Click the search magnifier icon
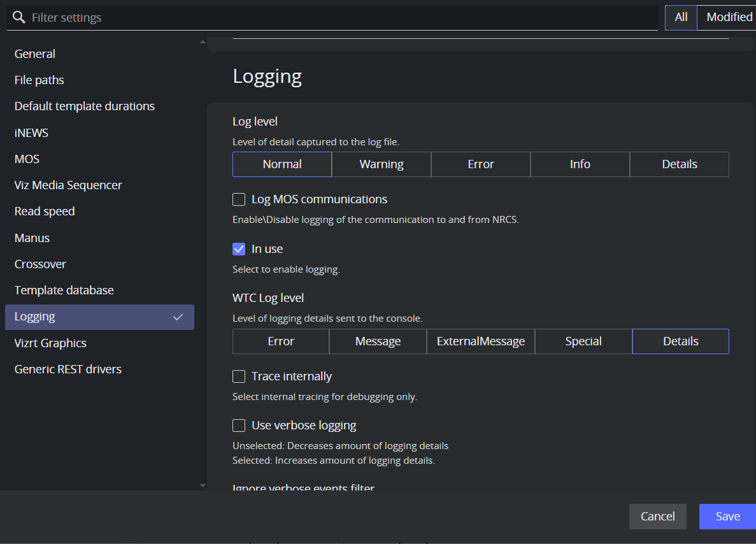 coord(19,18)
